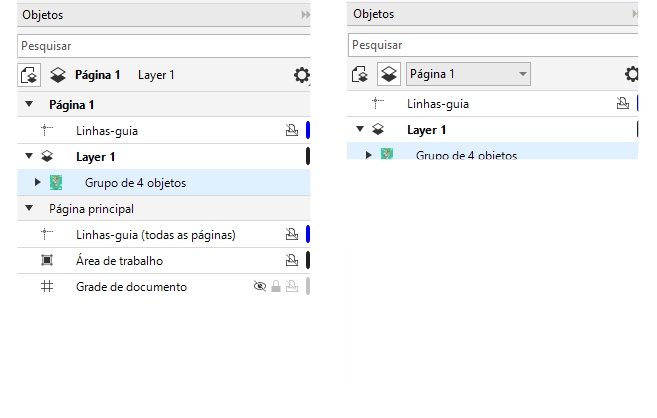Click the Área de trabalho layer icon
Image resolution: width=657 pixels, height=418 pixels.
(46, 261)
